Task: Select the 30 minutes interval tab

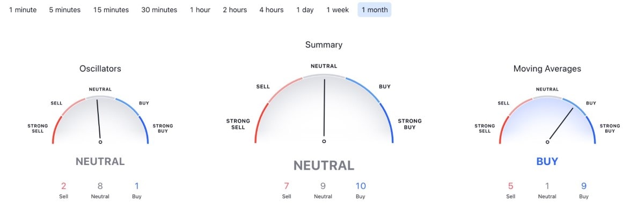Action: [159, 10]
